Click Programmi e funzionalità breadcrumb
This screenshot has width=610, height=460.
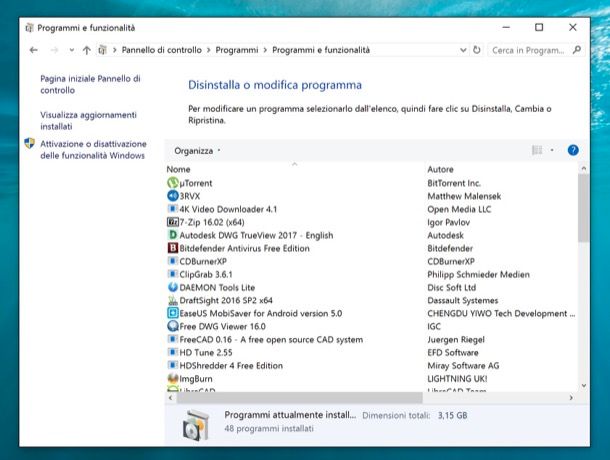[321, 50]
